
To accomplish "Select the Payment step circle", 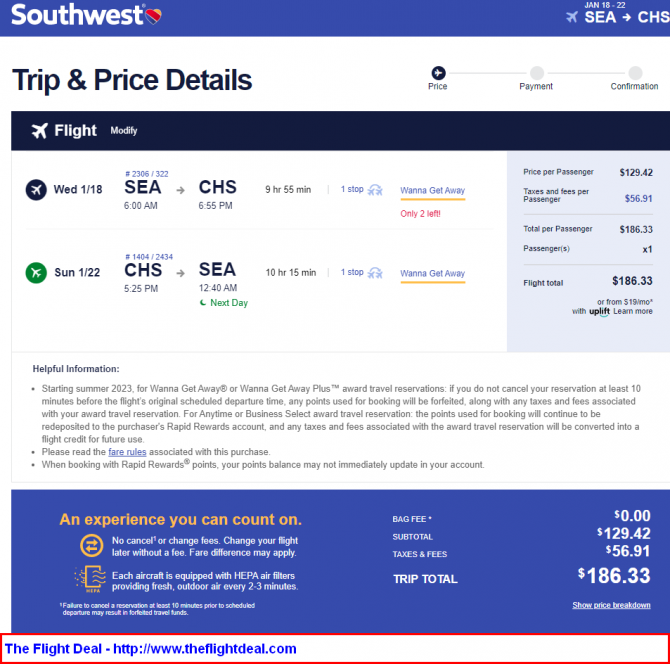I will pos(537,73).
